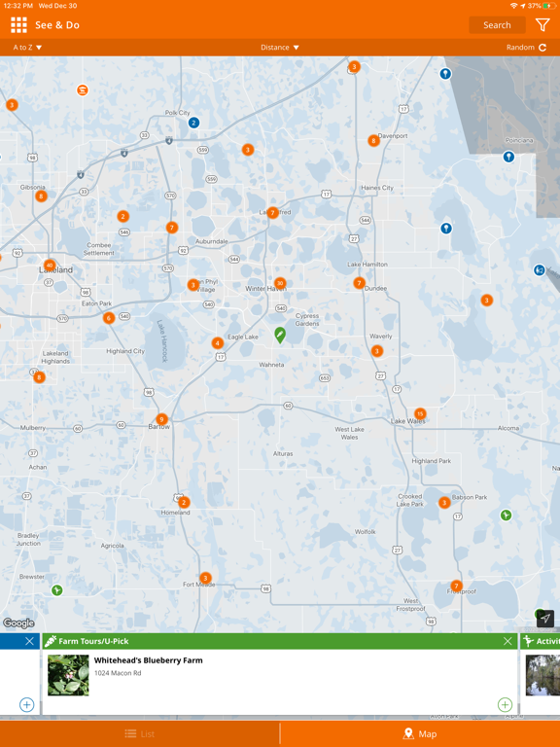Tap the orange restaurant marker in the map's top-left
Screen dimensions: 560x747
point(83,89)
